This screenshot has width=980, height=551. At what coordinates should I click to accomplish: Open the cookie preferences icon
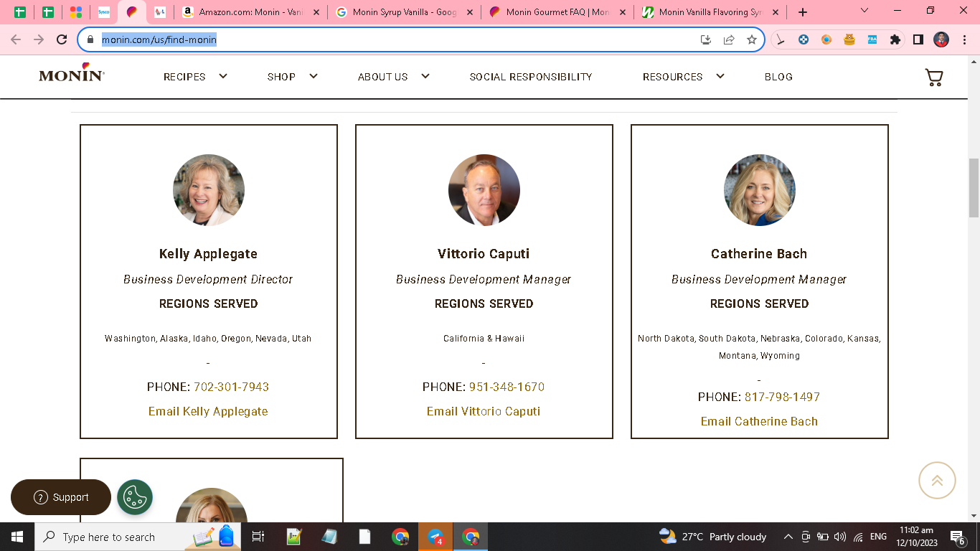point(135,497)
